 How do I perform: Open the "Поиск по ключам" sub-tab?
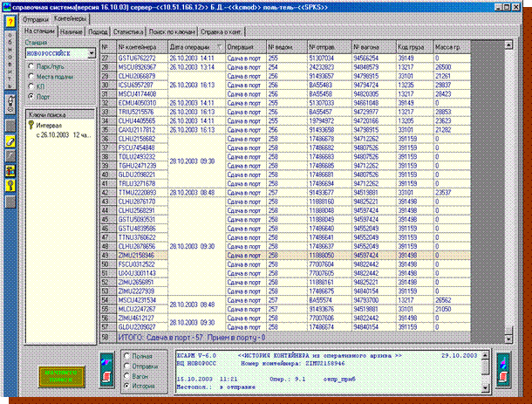click(172, 32)
